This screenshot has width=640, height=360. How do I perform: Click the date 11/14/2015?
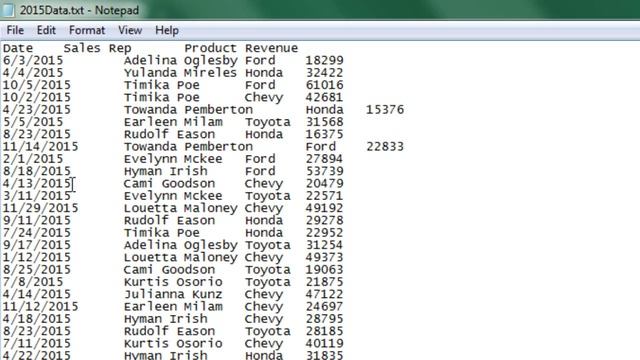coord(40,147)
